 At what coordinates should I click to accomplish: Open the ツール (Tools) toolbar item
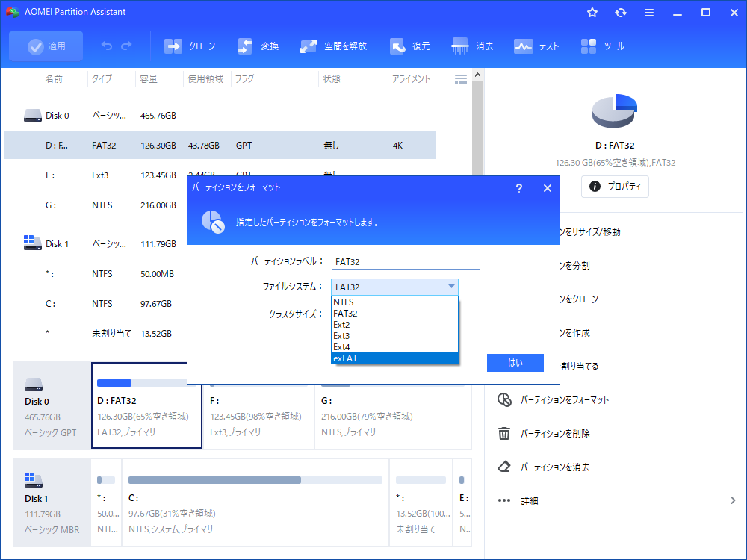point(603,46)
